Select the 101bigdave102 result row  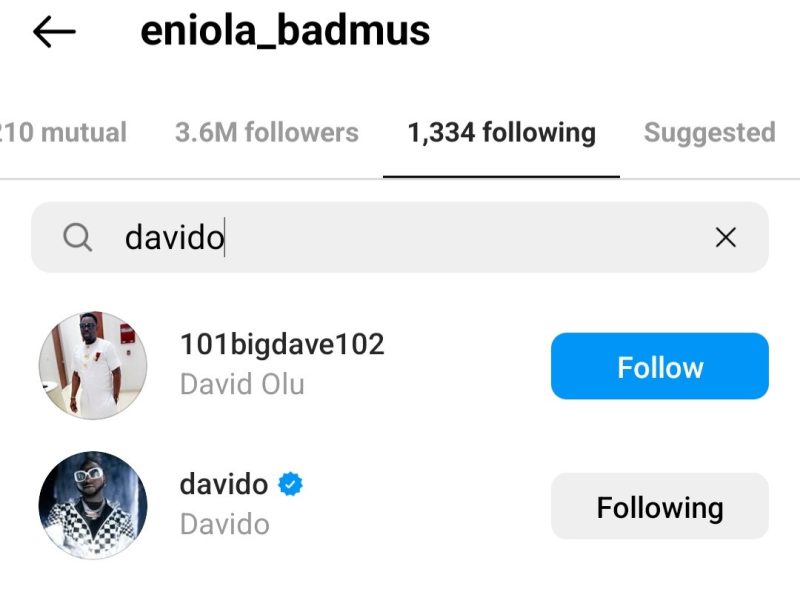click(x=400, y=366)
